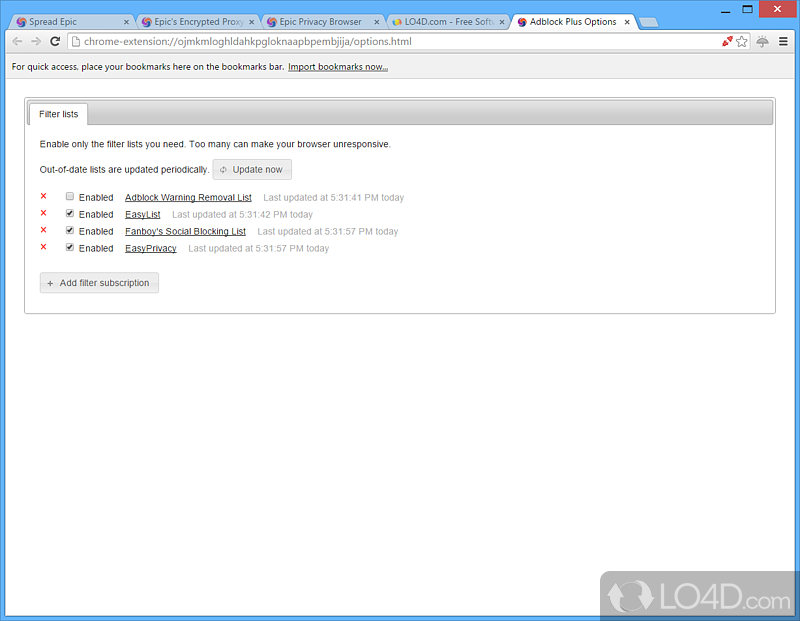Reload the current page
The image size is (800, 621).
55,42
